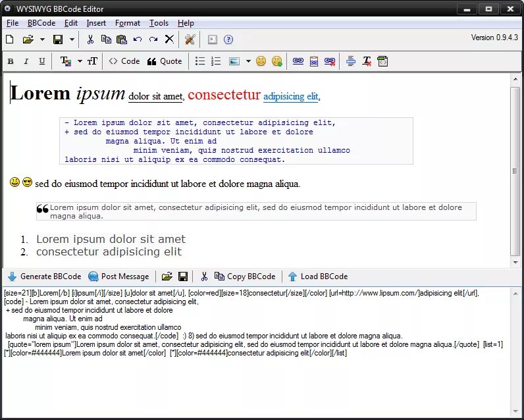Toggle bold formatting
This screenshot has width=524, height=420.
point(11,61)
